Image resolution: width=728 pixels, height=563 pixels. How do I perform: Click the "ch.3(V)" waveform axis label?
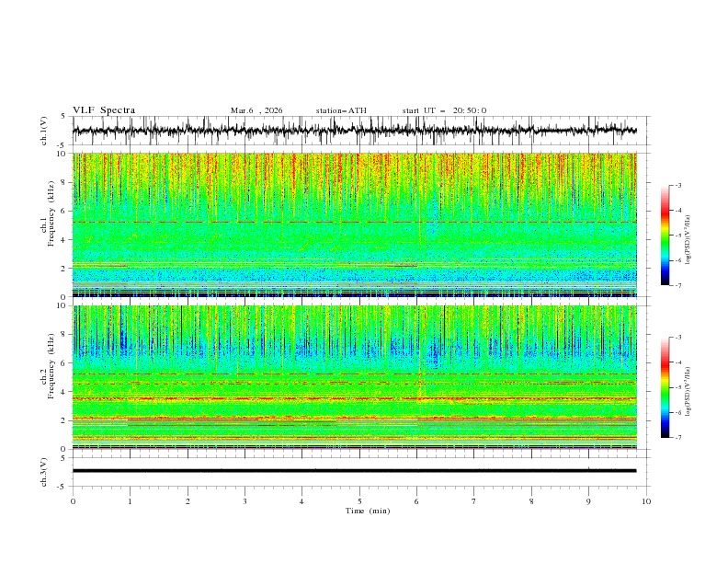pyautogui.click(x=44, y=472)
